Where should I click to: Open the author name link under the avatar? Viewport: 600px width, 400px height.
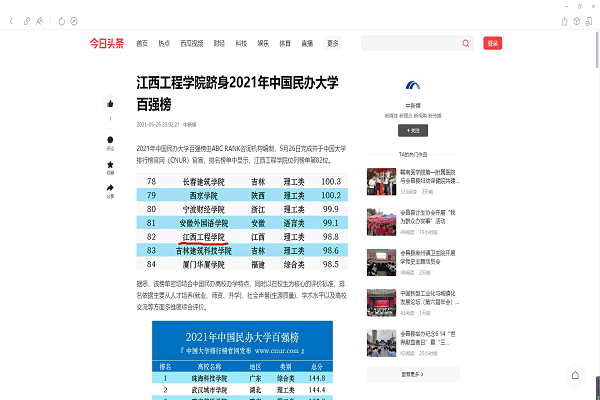tap(413, 105)
